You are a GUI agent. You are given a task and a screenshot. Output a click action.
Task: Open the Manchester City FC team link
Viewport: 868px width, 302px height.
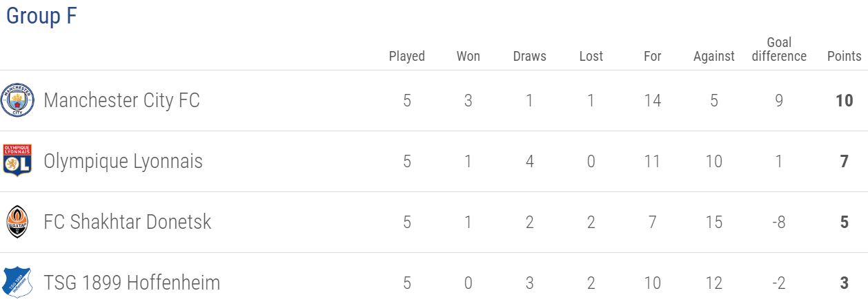pyautogui.click(x=121, y=100)
